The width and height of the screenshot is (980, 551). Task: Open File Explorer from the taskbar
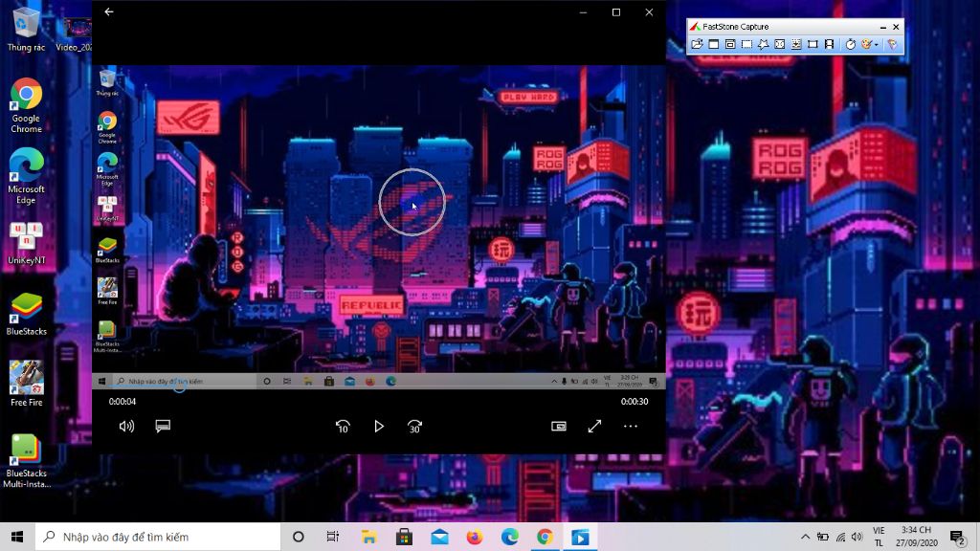(368, 537)
